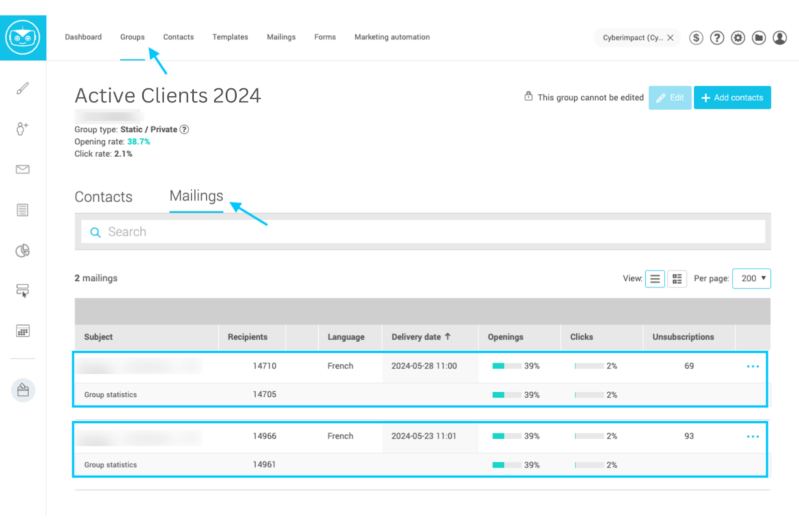The height and width of the screenshot is (532, 799).
Task: Sort by Delivery date column
Action: click(x=421, y=337)
